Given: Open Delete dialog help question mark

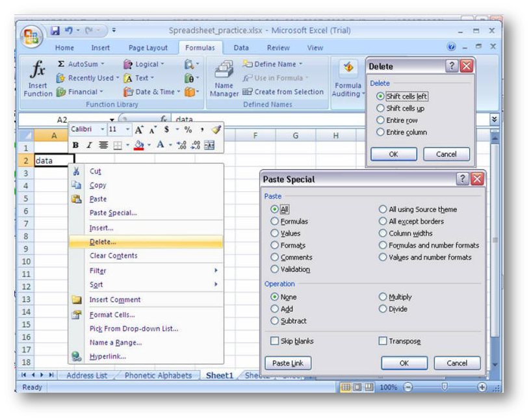Looking at the screenshot, I should [x=451, y=66].
